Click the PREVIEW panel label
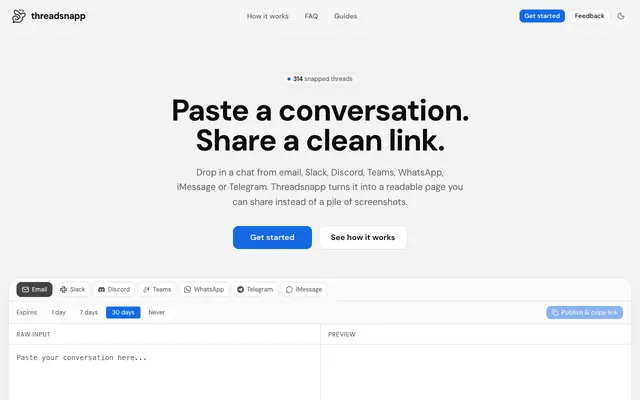 342,334
